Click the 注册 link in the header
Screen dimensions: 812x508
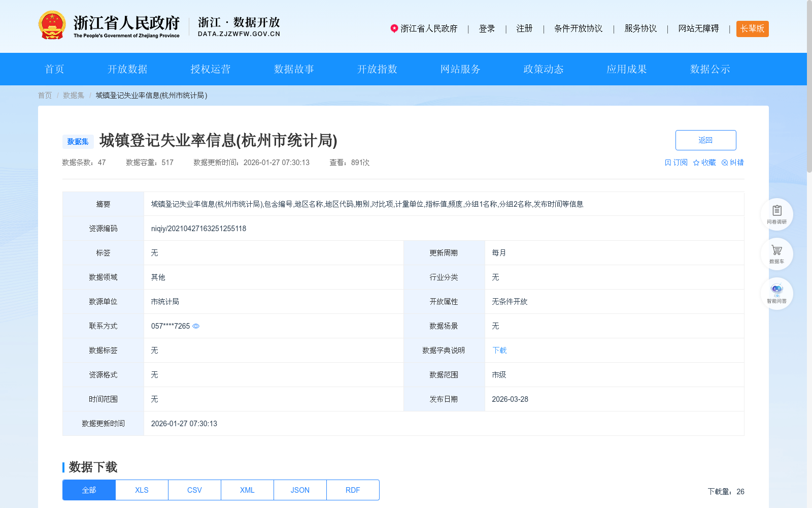(524, 28)
